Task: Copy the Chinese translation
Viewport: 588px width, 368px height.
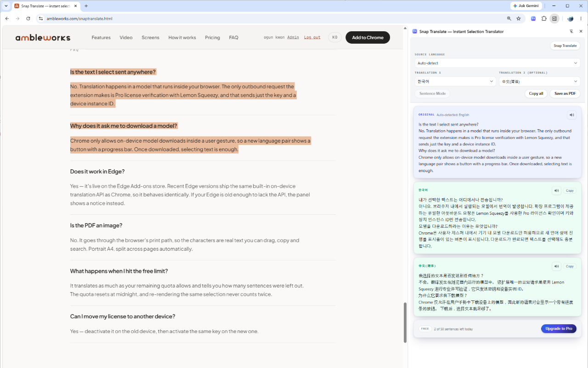Action: coord(570,266)
